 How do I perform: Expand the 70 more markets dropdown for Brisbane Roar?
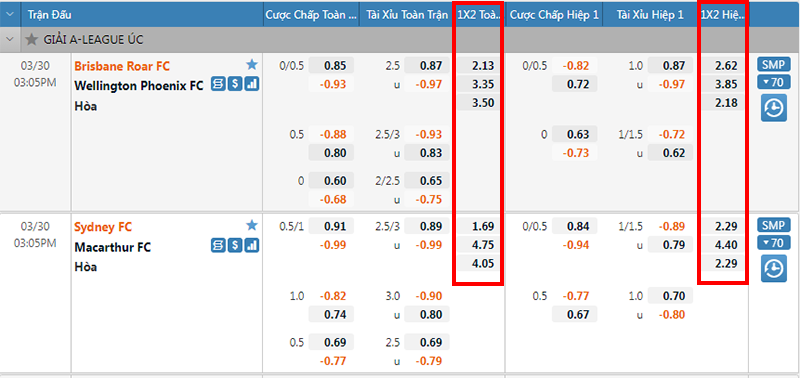point(774,82)
